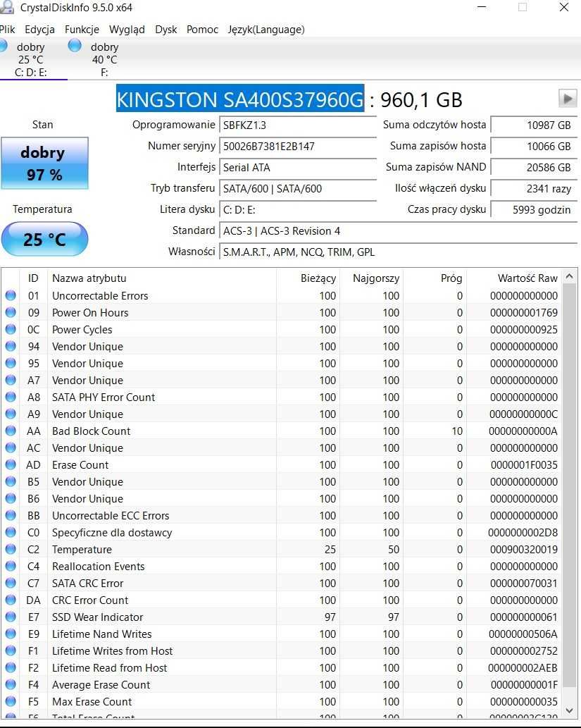Click the ID column header
581x728 pixels.
(x=33, y=278)
